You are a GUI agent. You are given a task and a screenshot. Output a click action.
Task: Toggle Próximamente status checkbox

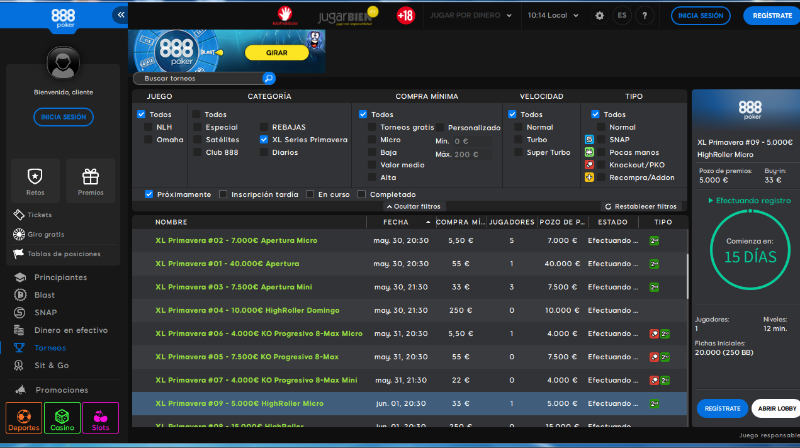(x=149, y=194)
